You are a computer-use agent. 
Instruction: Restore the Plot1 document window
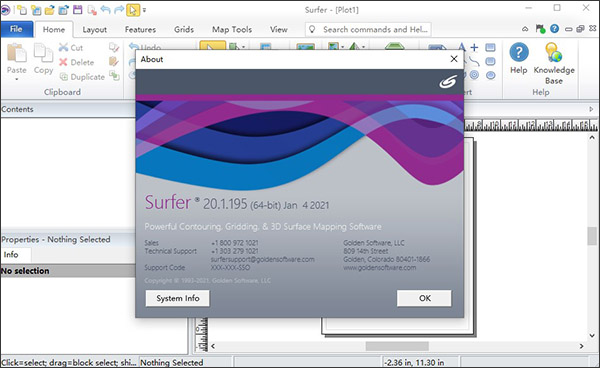[580, 29]
